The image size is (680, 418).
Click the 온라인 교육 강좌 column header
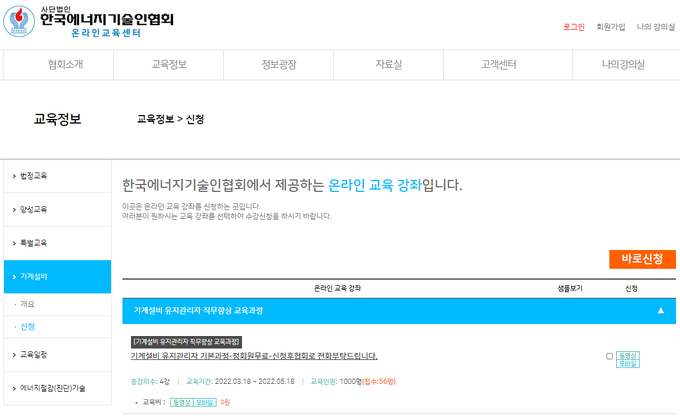pyautogui.click(x=337, y=288)
